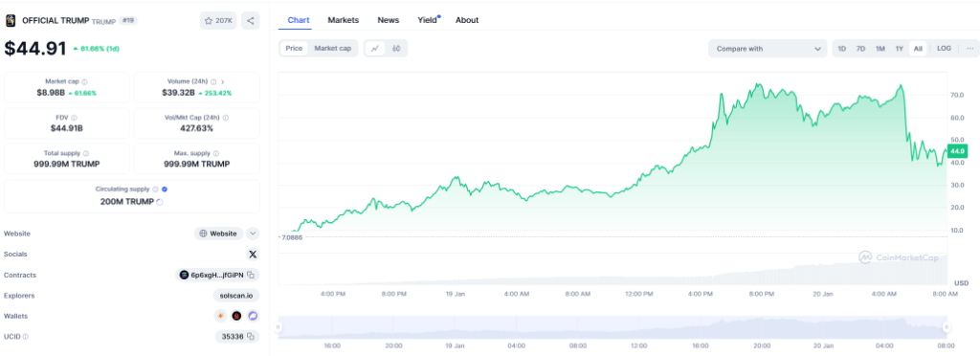This screenshot has height=356, width=980.
Task: Select the Price chart toggle
Action: coord(294,48)
